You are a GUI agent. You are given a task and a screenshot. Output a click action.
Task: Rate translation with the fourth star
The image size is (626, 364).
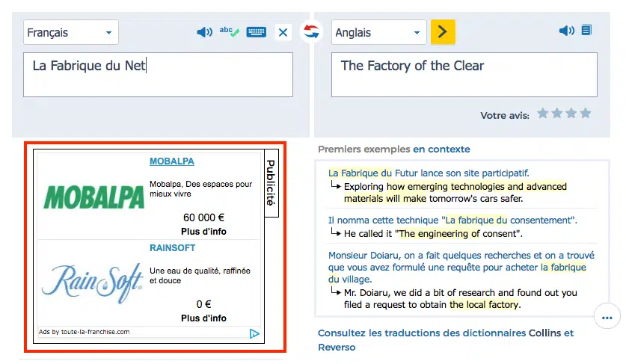click(x=586, y=114)
